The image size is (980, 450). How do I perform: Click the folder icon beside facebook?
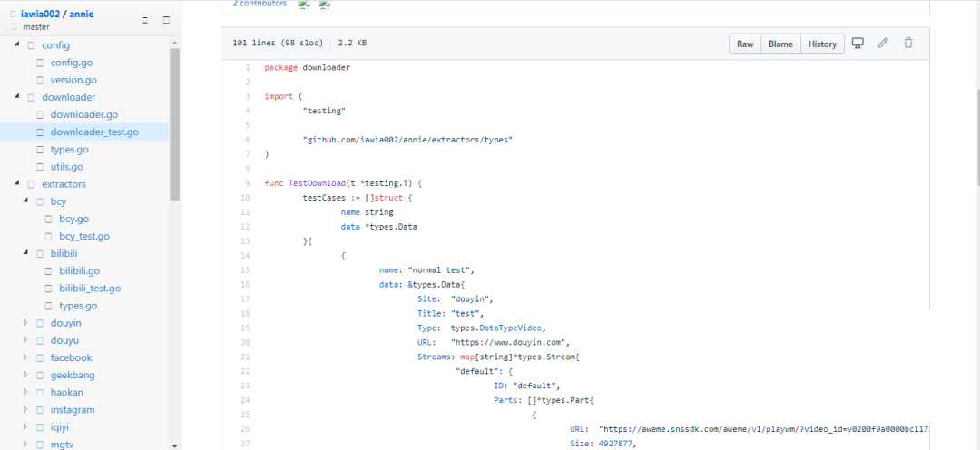[x=40, y=358]
